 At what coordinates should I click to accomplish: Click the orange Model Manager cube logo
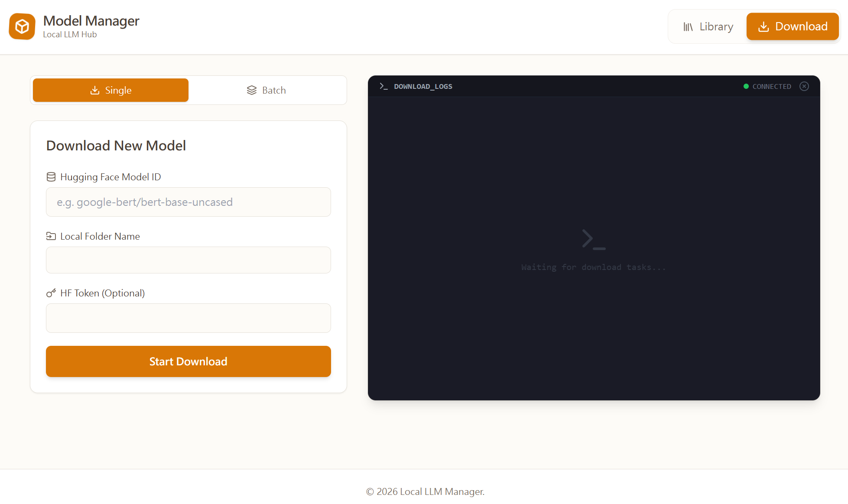point(22,26)
